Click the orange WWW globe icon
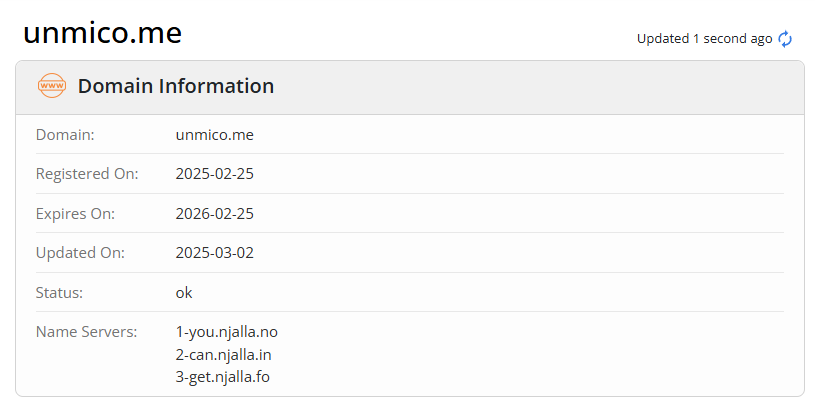Screen dimensions: 815x409 point(51,86)
